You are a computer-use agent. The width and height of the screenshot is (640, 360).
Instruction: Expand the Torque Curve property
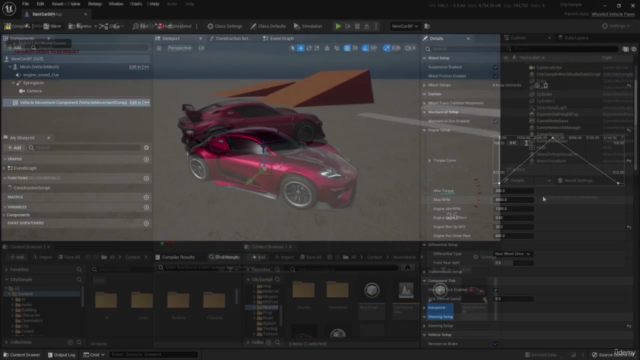(x=429, y=160)
